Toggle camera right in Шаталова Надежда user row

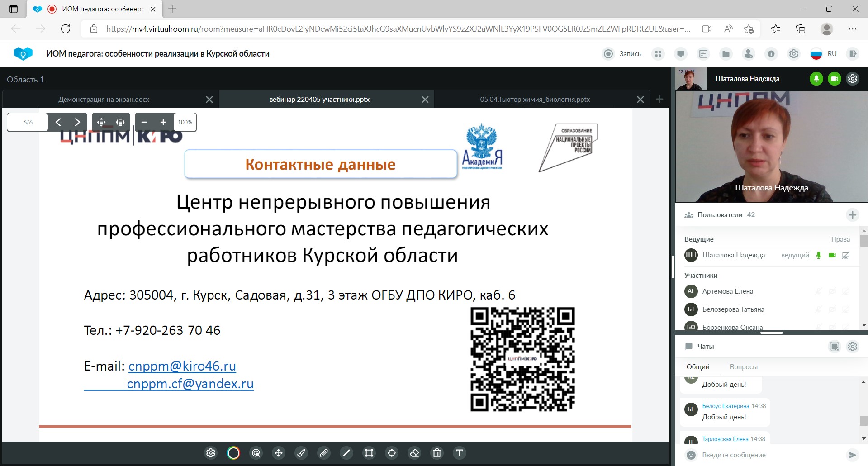[x=832, y=255]
